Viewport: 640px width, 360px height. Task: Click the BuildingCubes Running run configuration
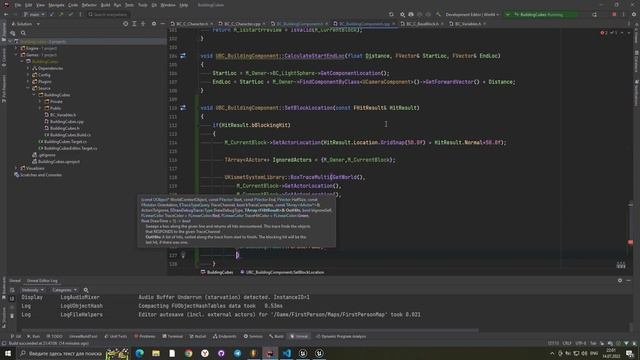click(540, 14)
